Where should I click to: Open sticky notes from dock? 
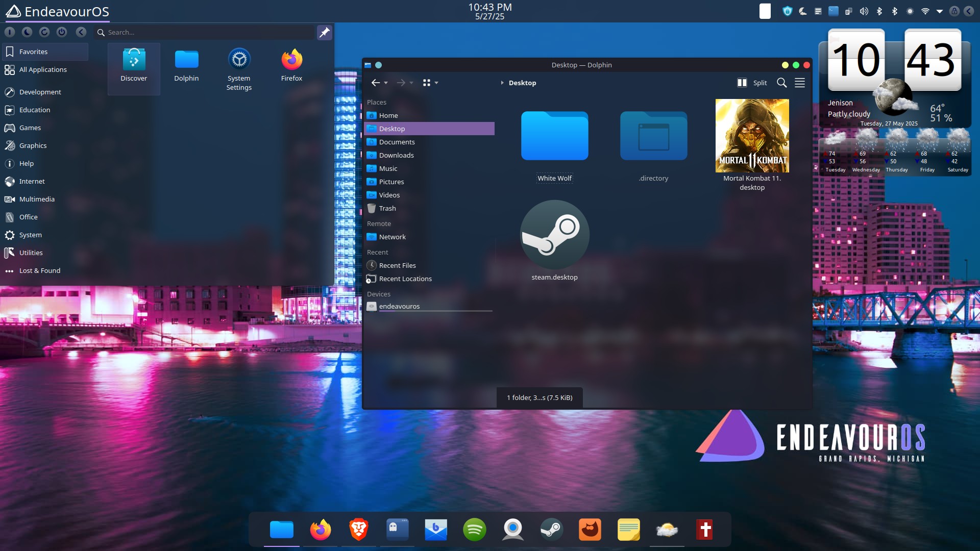click(x=629, y=530)
